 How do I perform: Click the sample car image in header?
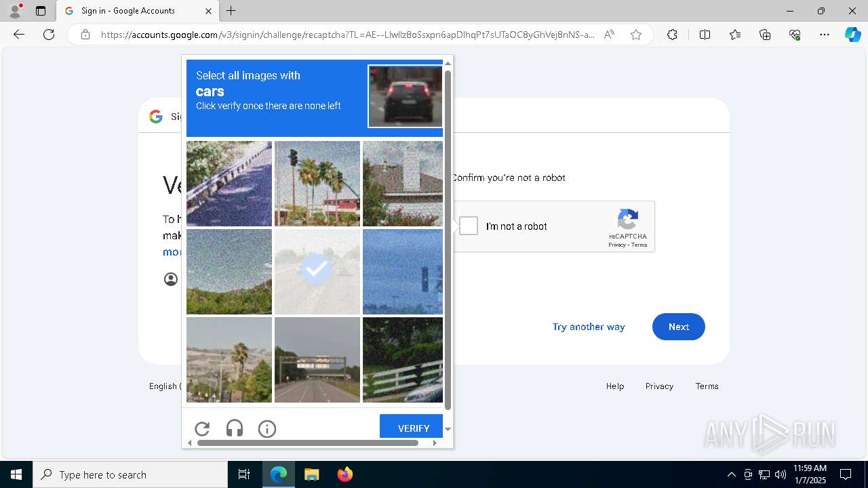tap(406, 96)
